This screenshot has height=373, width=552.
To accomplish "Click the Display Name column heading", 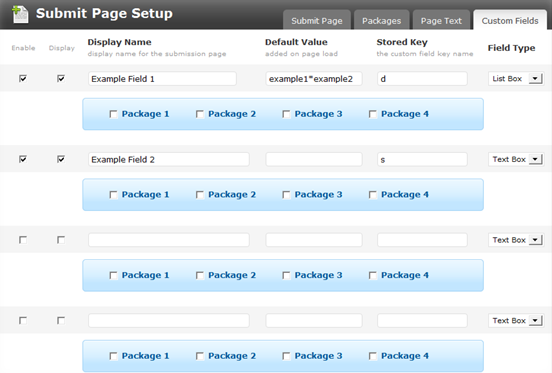I will [119, 42].
